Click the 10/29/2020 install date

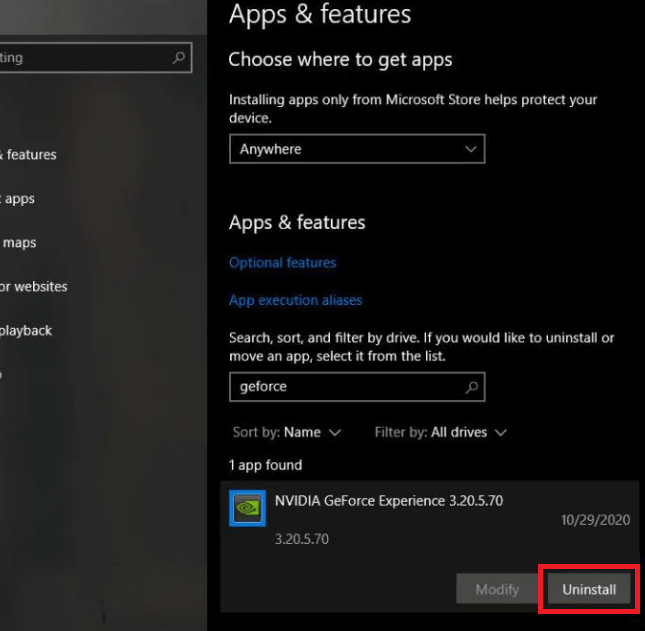(x=595, y=520)
